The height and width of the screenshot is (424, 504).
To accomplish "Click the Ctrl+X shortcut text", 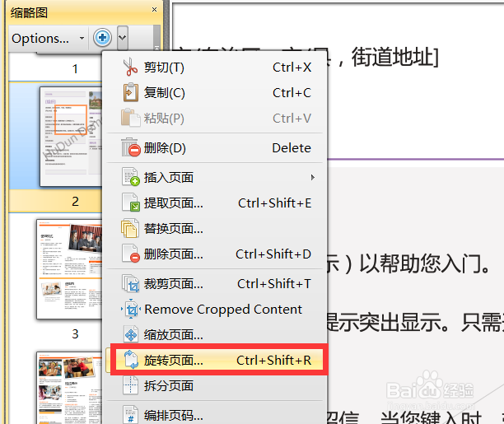I will pyautogui.click(x=292, y=68).
